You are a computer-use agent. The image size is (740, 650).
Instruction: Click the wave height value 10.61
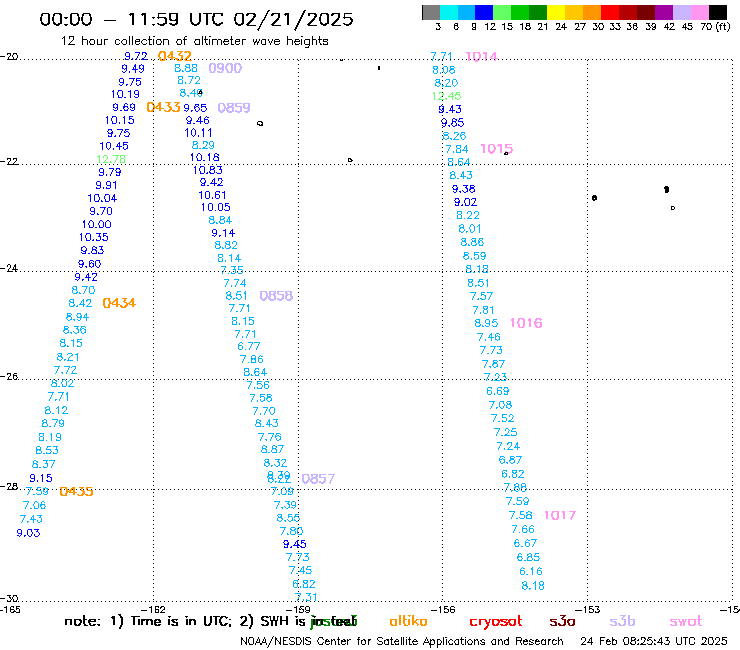[x=212, y=195]
